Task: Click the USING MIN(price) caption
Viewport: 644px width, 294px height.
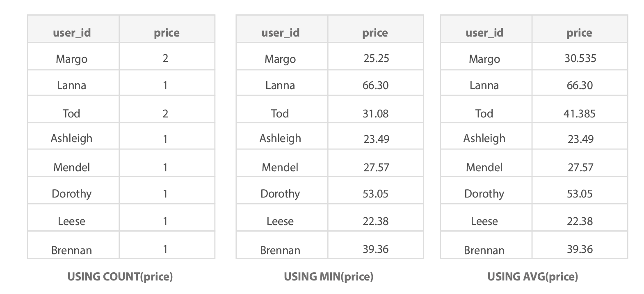Action: pos(329,277)
